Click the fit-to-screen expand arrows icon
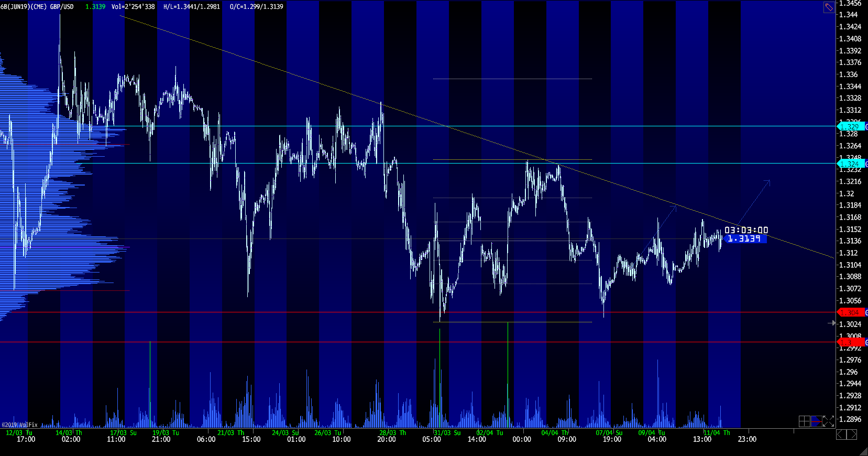 [828, 421]
